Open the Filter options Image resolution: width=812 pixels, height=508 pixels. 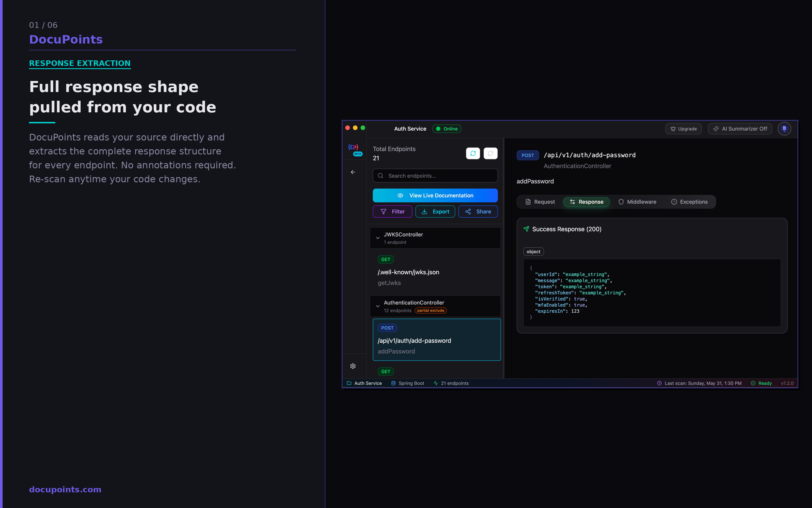(393, 212)
